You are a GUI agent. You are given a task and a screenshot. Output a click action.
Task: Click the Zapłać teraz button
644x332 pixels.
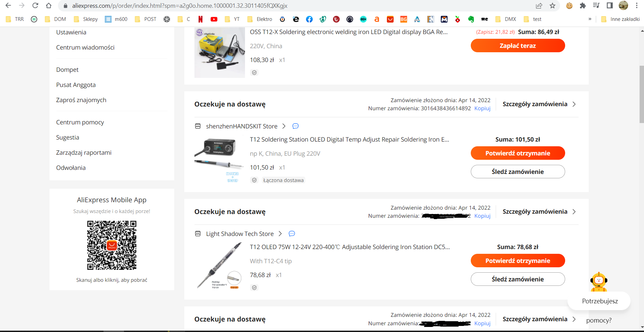[x=518, y=46]
